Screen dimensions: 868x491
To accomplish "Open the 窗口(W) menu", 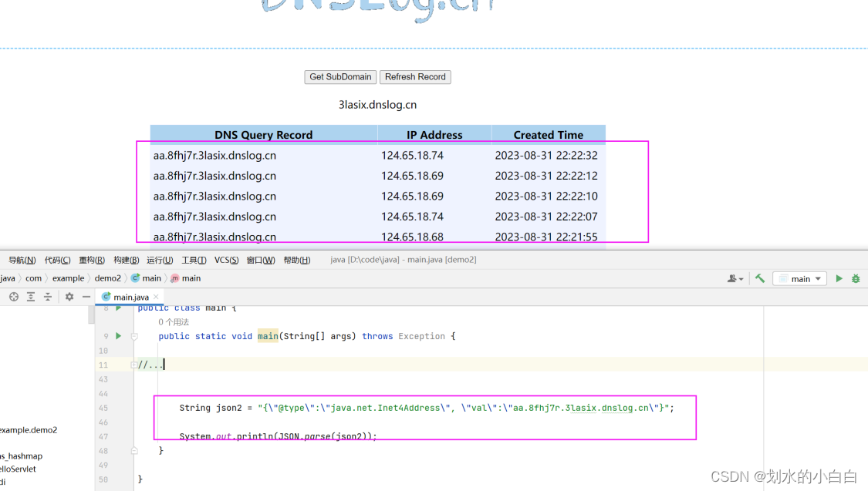I will [x=261, y=260].
